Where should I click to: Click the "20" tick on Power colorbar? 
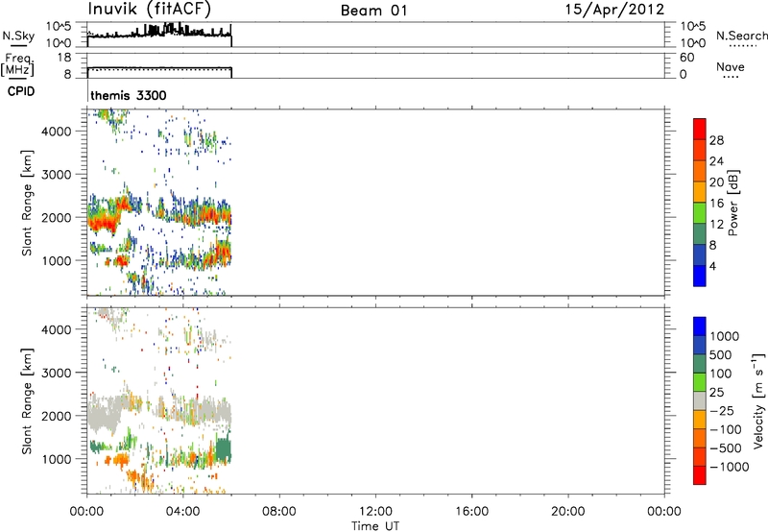coord(716,182)
